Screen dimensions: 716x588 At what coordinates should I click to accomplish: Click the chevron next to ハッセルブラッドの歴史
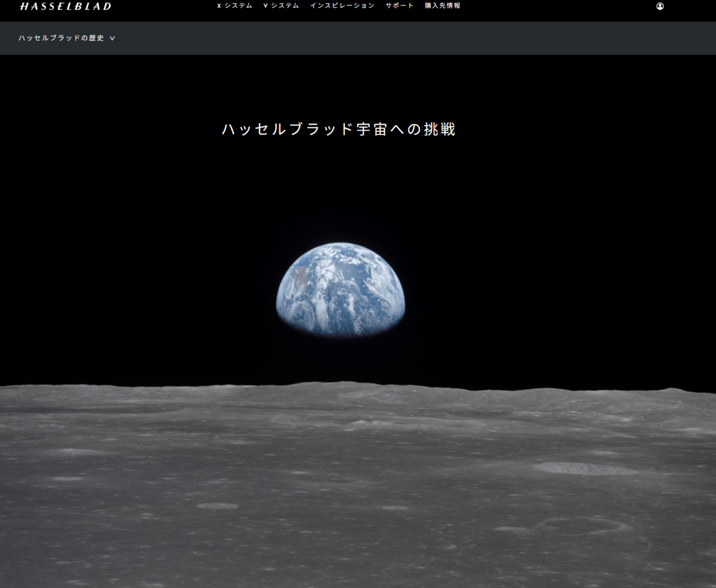112,38
